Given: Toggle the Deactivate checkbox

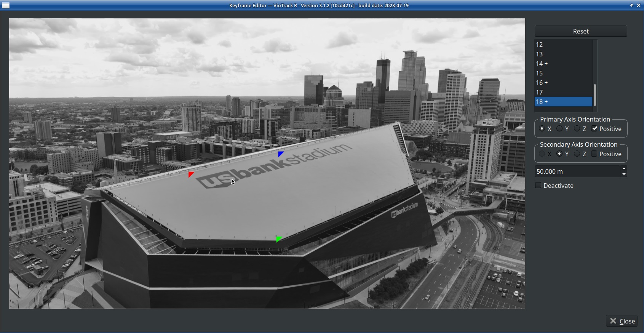Looking at the screenshot, I should click(x=538, y=186).
